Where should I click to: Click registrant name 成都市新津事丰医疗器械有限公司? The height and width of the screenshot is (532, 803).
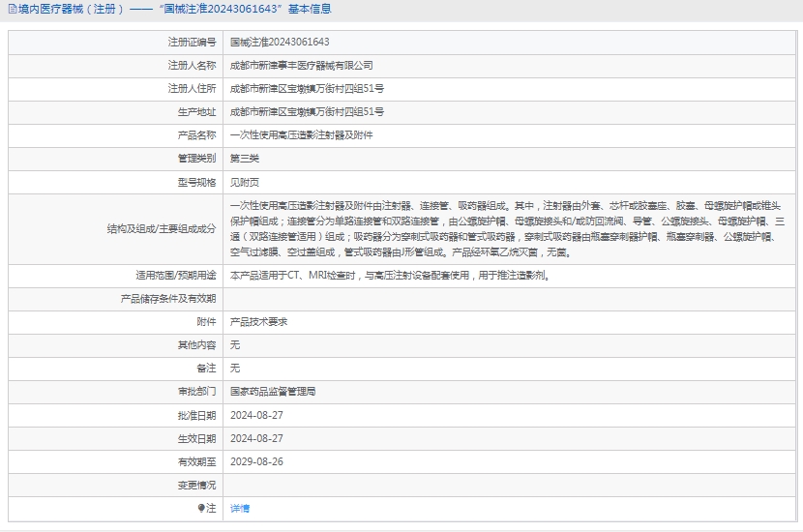pyautogui.click(x=301, y=66)
